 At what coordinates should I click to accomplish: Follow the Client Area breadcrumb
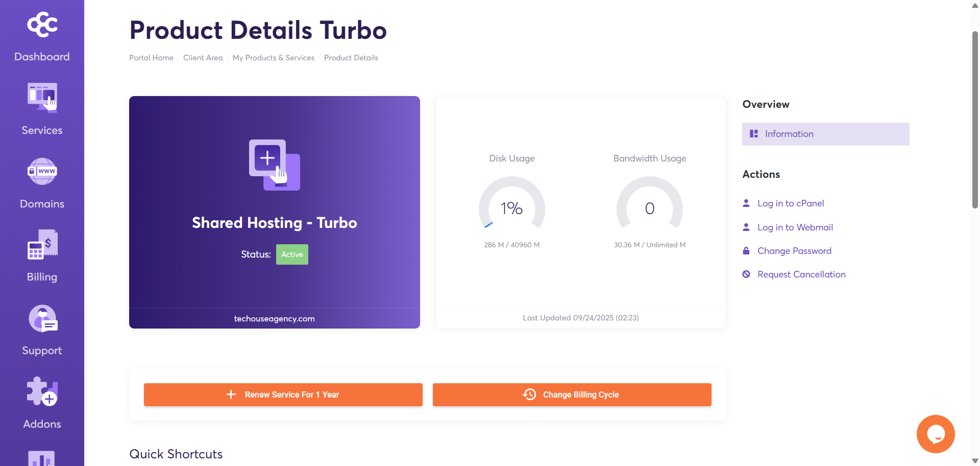(x=203, y=58)
